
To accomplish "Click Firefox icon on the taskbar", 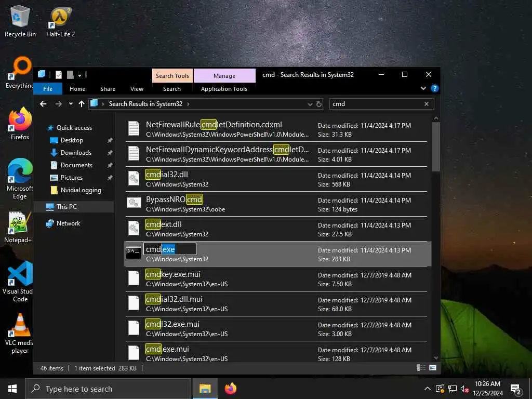I will pos(230,389).
